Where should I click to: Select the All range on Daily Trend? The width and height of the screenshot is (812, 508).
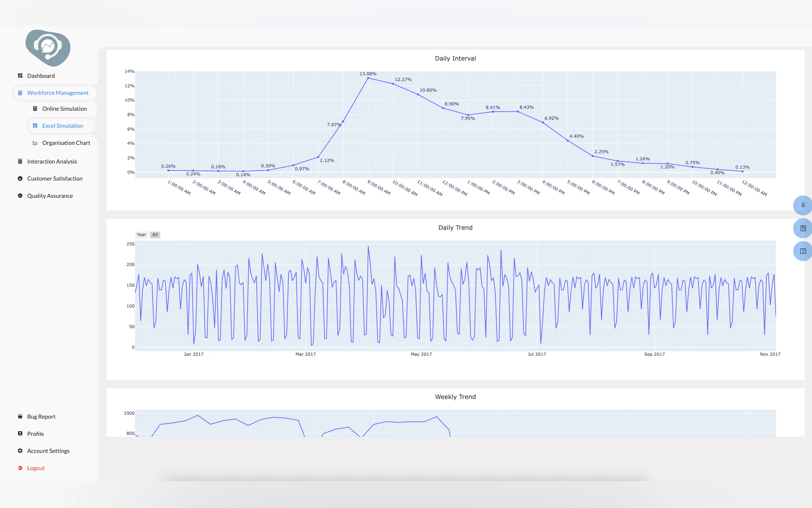coord(155,234)
